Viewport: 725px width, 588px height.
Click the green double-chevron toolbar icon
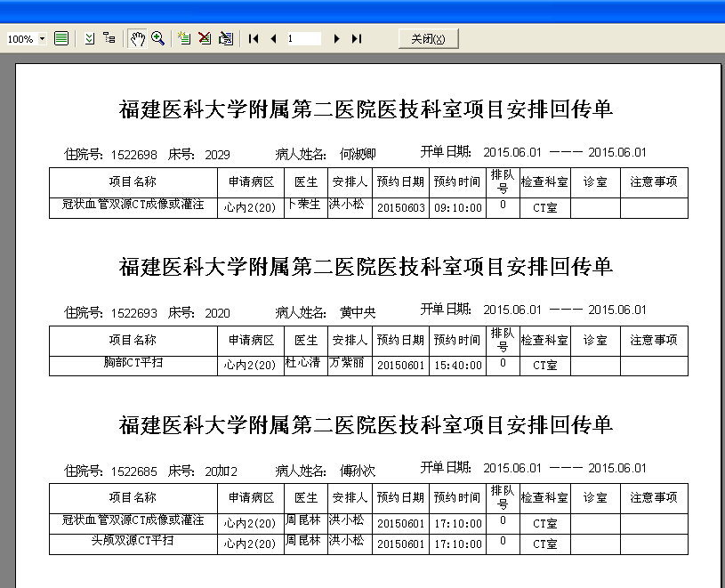(x=90, y=38)
